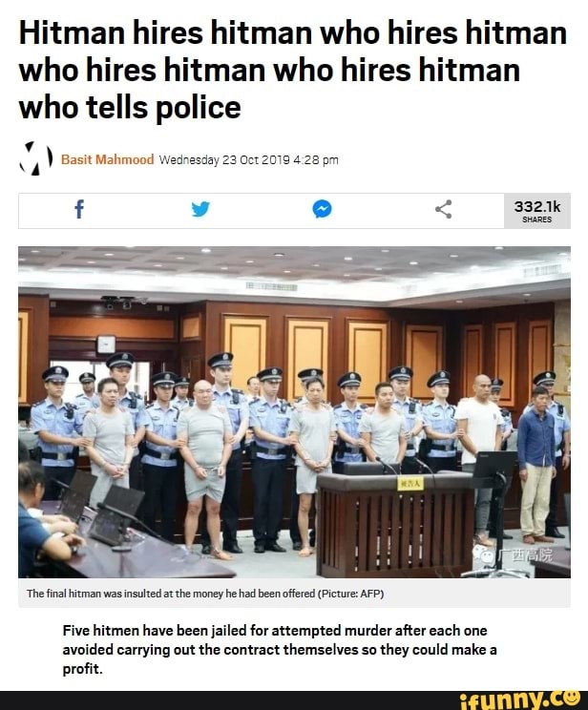Click the 332.1k shares counter
This screenshot has width=588, height=710.
[537, 211]
